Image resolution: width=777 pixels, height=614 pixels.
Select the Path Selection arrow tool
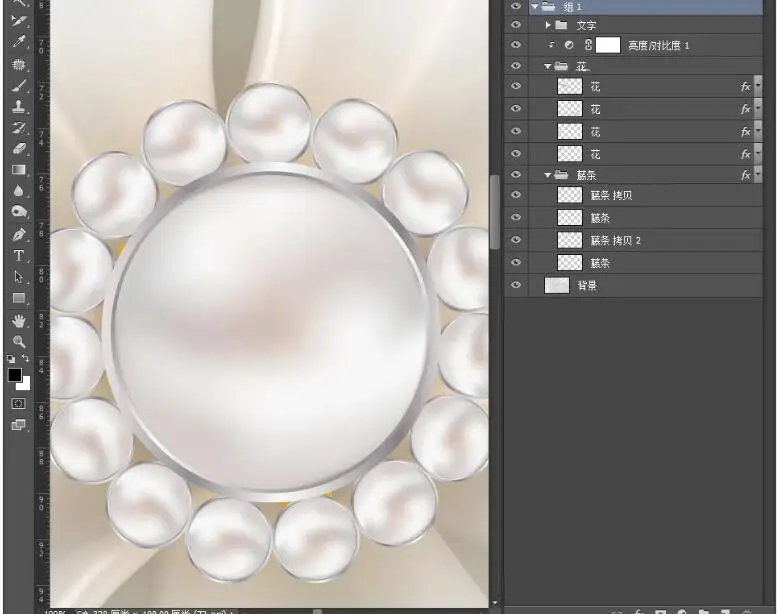click(x=19, y=277)
